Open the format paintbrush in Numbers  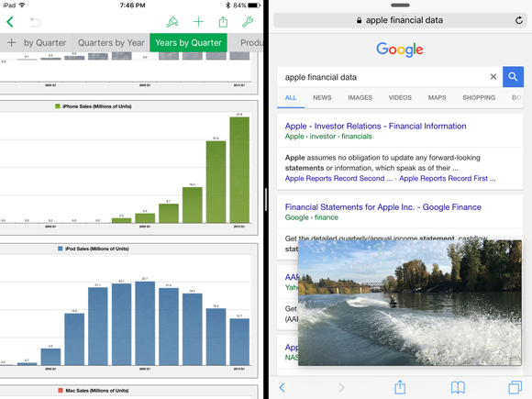click(x=172, y=22)
